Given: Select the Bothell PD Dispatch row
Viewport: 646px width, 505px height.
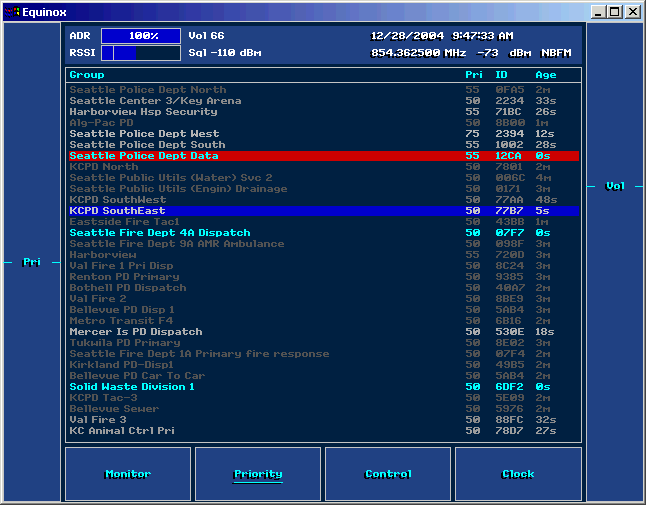Looking at the screenshot, I should pos(324,288).
